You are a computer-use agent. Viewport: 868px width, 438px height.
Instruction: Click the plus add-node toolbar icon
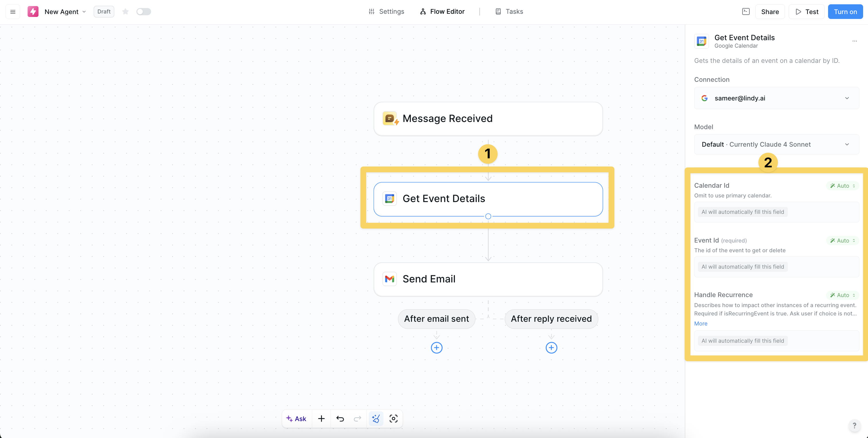click(x=321, y=418)
